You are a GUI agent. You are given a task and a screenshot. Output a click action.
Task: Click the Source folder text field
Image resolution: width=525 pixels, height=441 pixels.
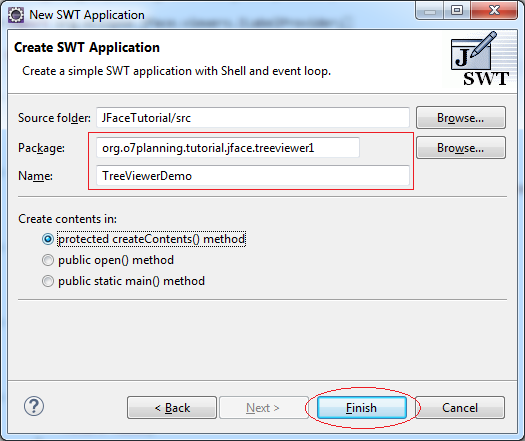pyautogui.click(x=253, y=118)
